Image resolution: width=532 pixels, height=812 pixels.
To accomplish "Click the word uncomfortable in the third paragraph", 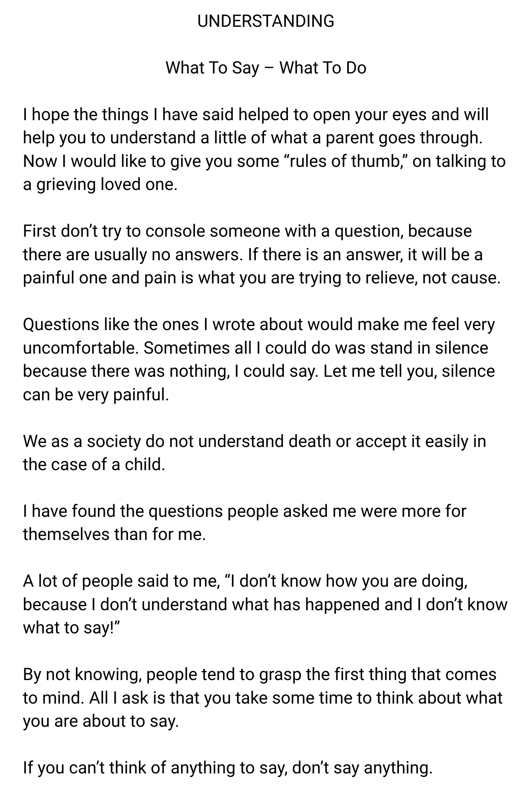I will tap(80, 348).
